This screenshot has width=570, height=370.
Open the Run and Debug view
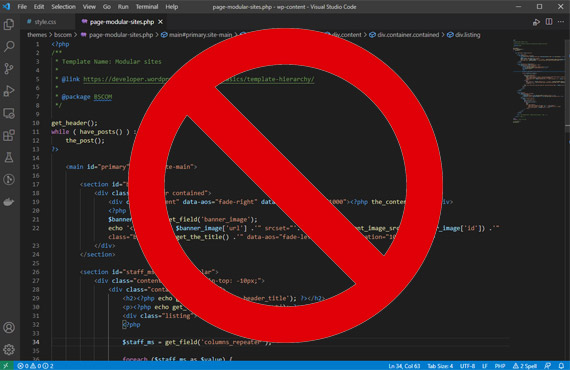[x=9, y=91]
